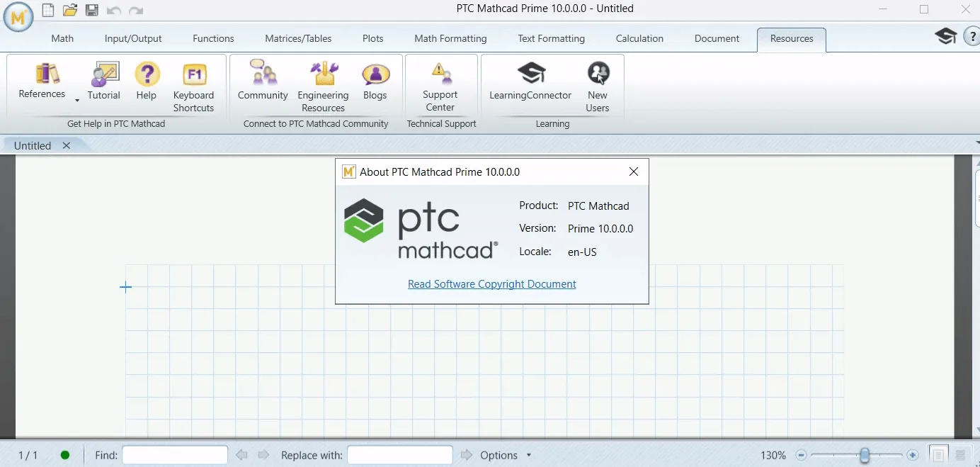The image size is (980, 467).
Task: Click the top-right help question mark
Action: 972,36
